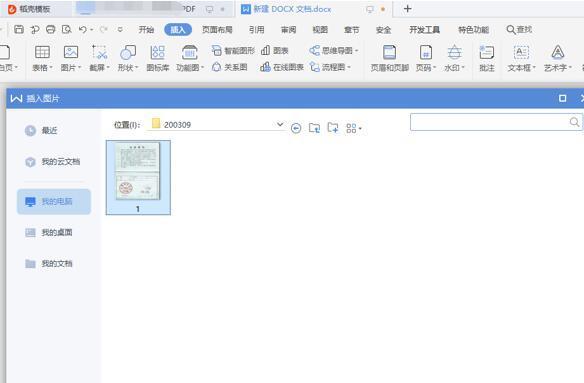
Task: Go back using the dialog back arrow
Action: tap(296, 129)
